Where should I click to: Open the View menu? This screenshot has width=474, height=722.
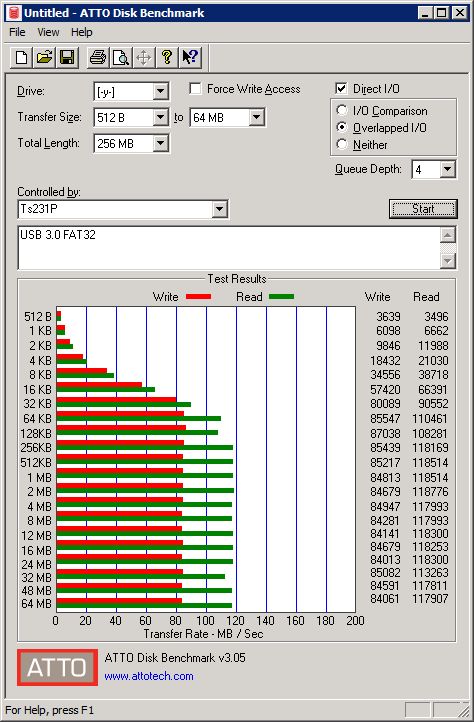(48, 32)
